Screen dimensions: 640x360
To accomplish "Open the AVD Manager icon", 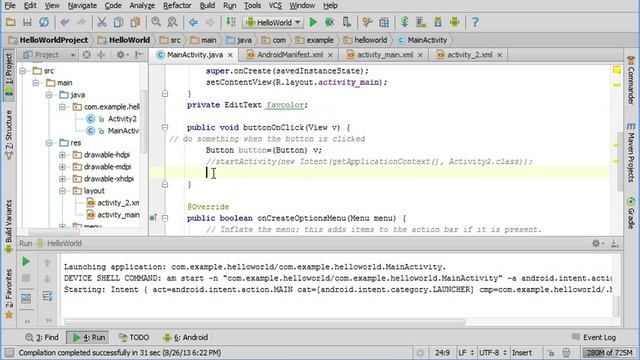I will click(421, 22).
